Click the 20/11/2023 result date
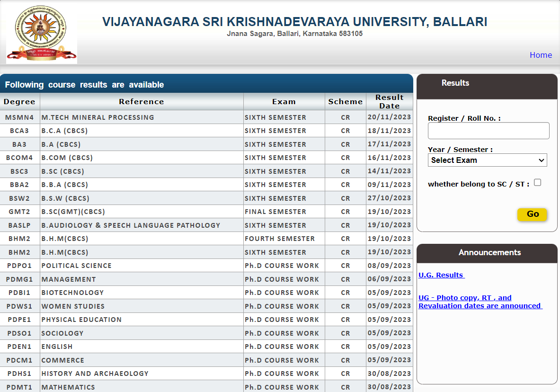Viewport: 560px width, 392px height. [x=389, y=117]
